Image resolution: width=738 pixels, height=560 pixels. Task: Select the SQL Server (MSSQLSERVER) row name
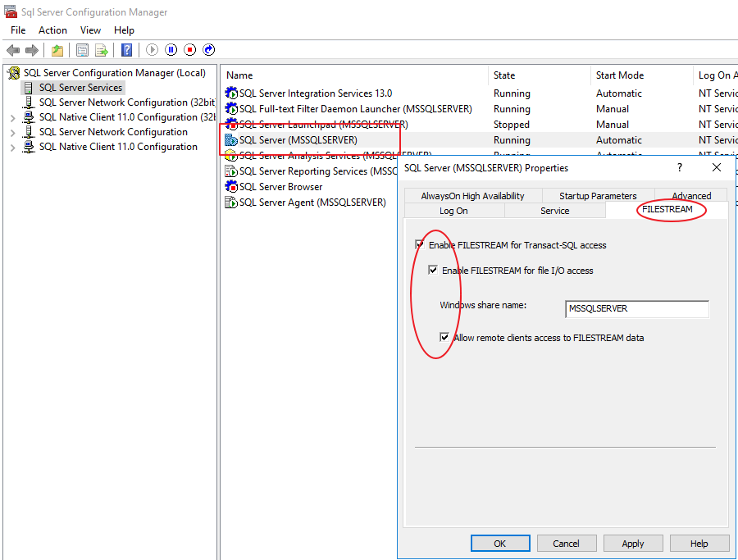(x=298, y=140)
